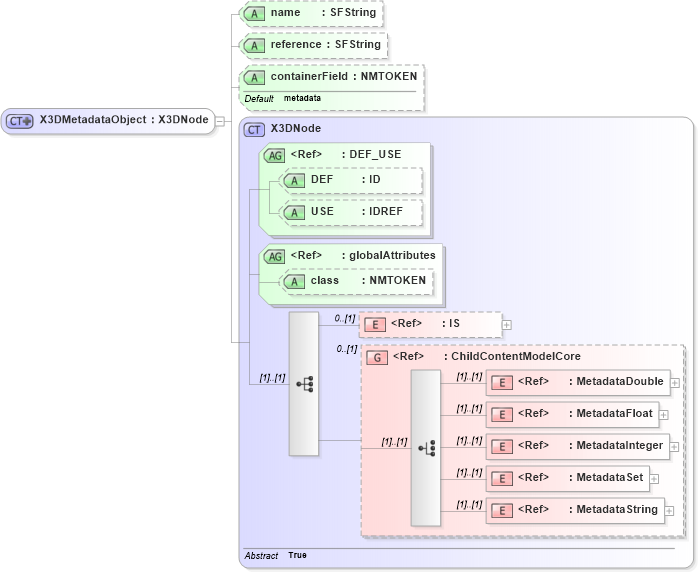
Task: Select the ': MetadataFloat' label
Action: (x=610, y=414)
